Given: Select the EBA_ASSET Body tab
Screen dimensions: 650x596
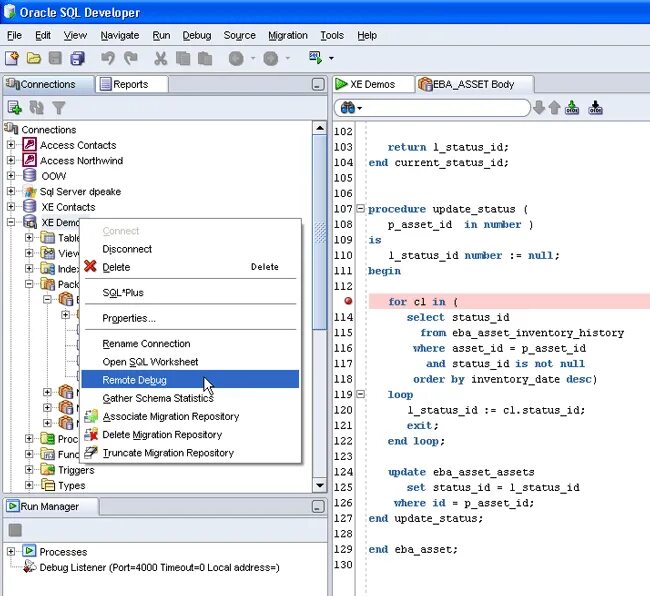Looking at the screenshot, I should (x=473, y=84).
